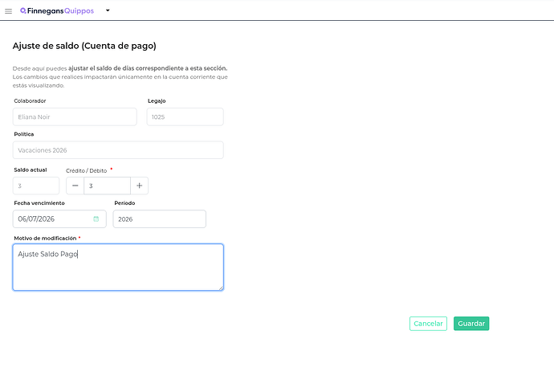Screen dimensions: 554x392
Task: Click the Motivo de modificación text area
Action: coord(118,267)
